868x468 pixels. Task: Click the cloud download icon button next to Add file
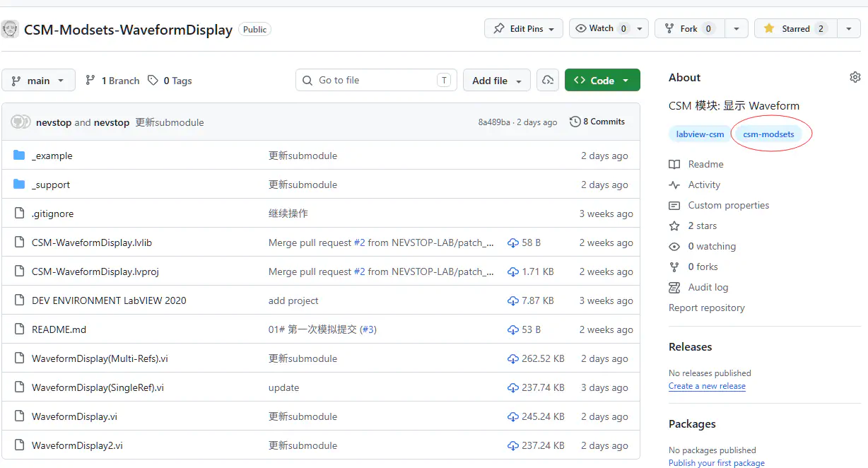point(547,81)
